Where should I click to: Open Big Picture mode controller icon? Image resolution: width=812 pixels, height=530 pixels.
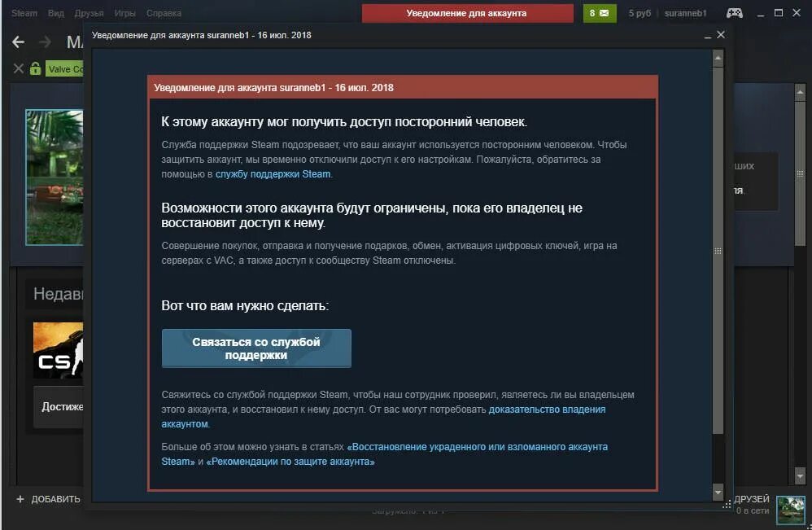coord(735,13)
